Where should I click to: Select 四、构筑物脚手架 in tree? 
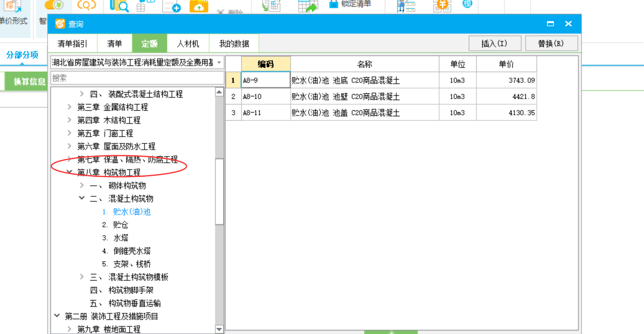click(121, 290)
